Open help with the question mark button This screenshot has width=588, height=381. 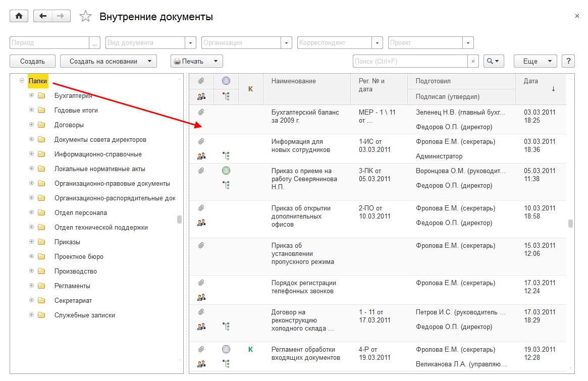568,61
